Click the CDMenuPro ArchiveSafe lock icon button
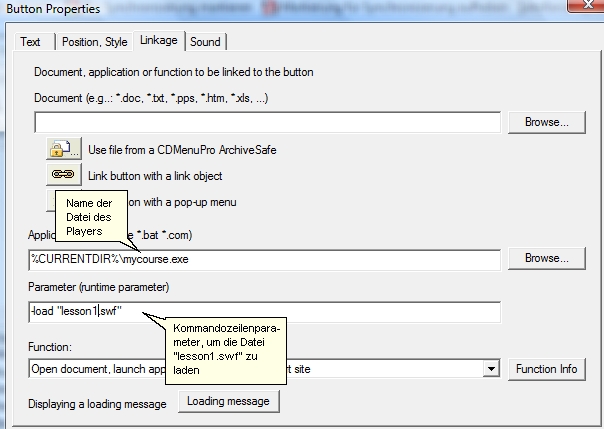The width and height of the screenshot is (604, 429). click(x=64, y=149)
